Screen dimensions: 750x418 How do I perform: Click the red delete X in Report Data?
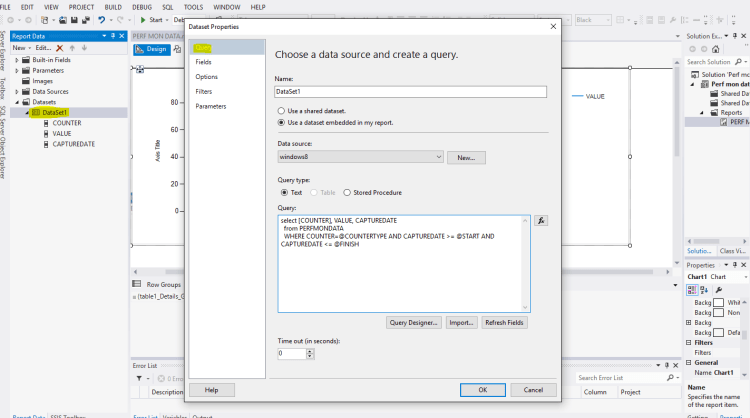(60, 47)
